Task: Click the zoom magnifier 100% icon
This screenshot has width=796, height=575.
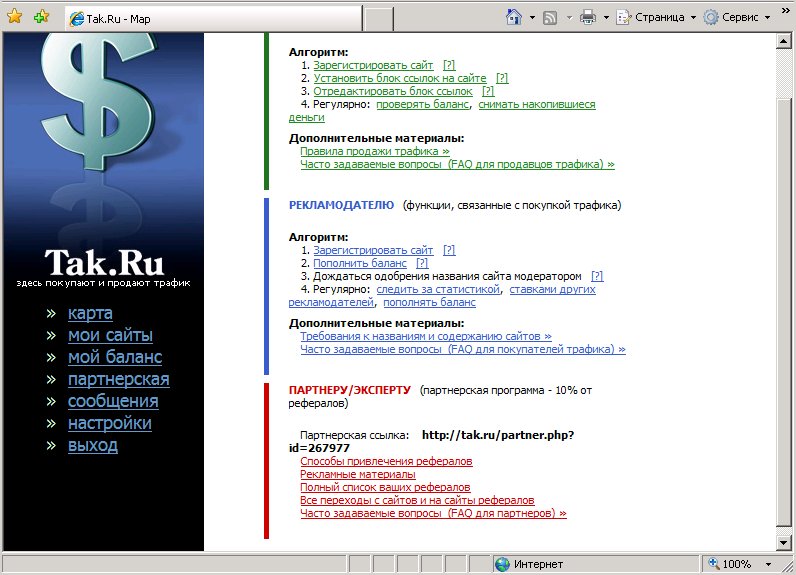Action: point(714,563)
